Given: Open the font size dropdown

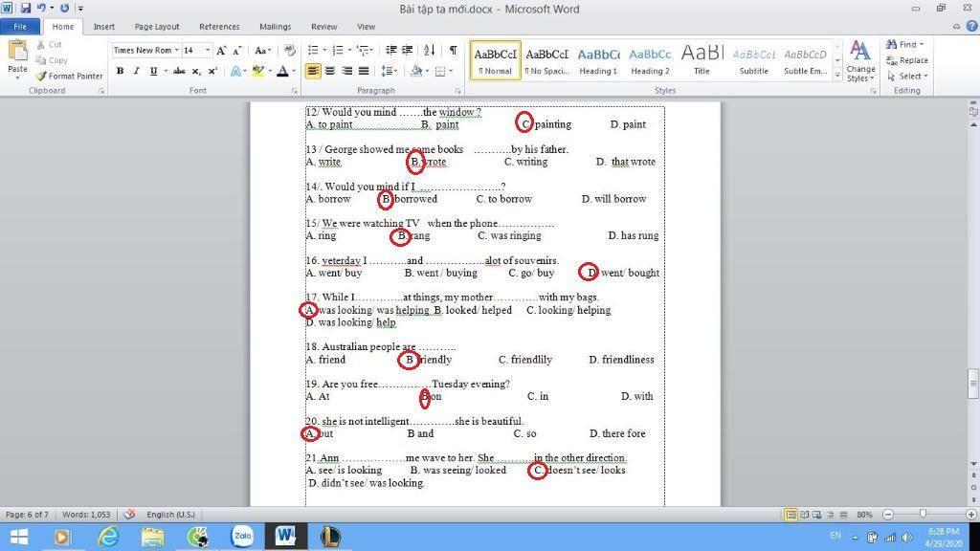Looking at the screenshot, I should coord(208,51).
